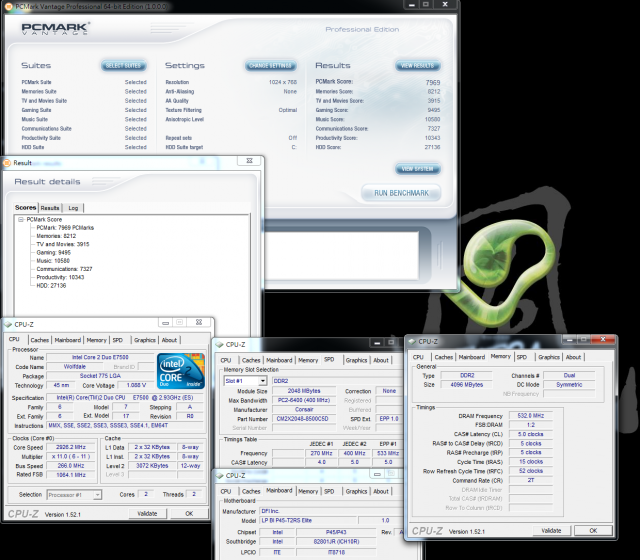Click the Model LP BI P45-T2RS Elite field
This screenshot has height=560, width=640.
(308, 520)
